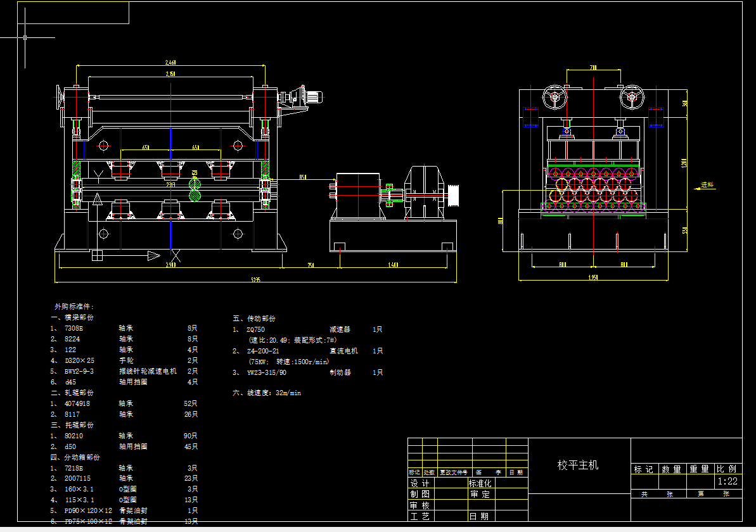Select the 标准化 cell in title block
The height and width of the screenshot is (532, 756).
(480, 483)
